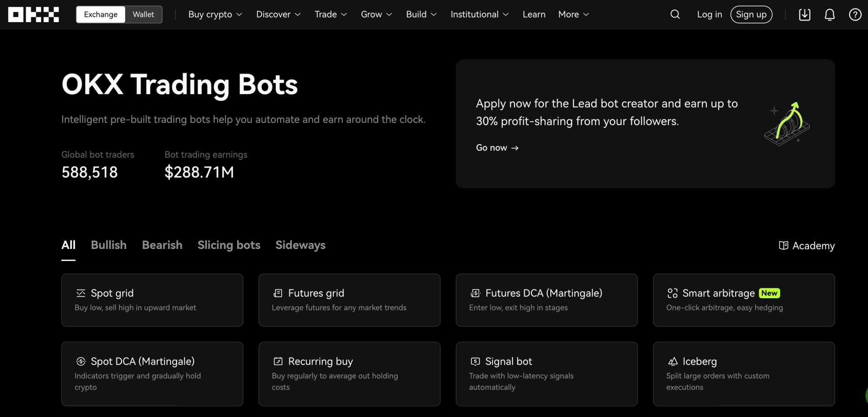Select the Slicing bots tab
868x417 pixels.
coord(229,245)
